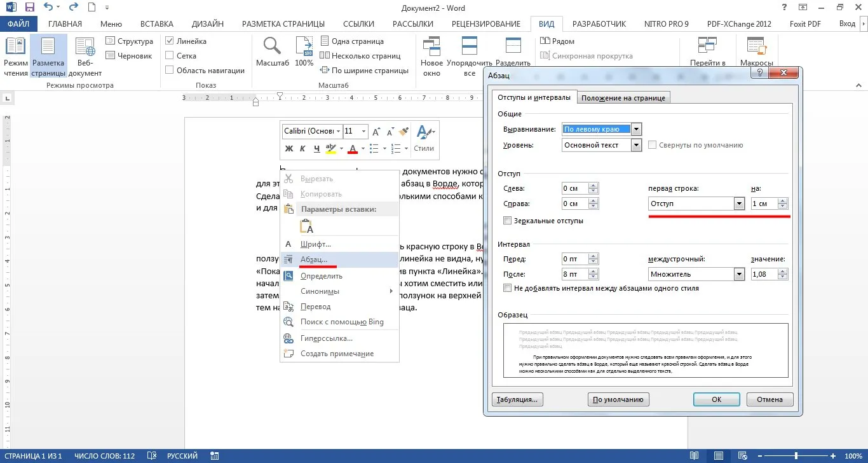Choose Одна страница zoom option
868x463 pixels.
point(352,41)
